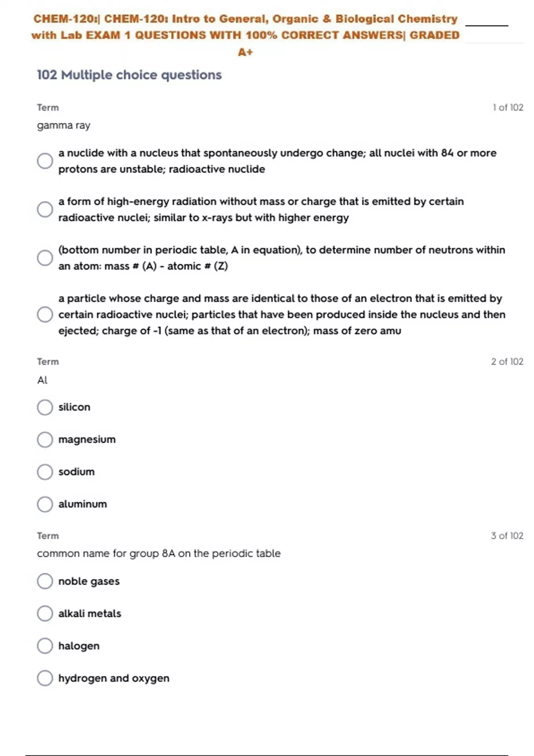Pick the 'halogen' answer choice
The width and height of the screenshot is (534, 756).
coord(45,646)
